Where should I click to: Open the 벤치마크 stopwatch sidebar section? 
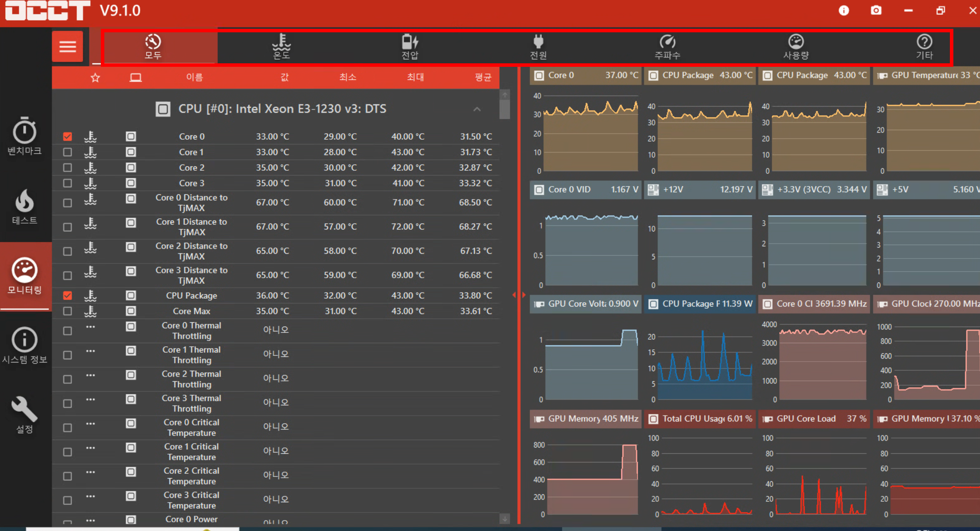24,136
